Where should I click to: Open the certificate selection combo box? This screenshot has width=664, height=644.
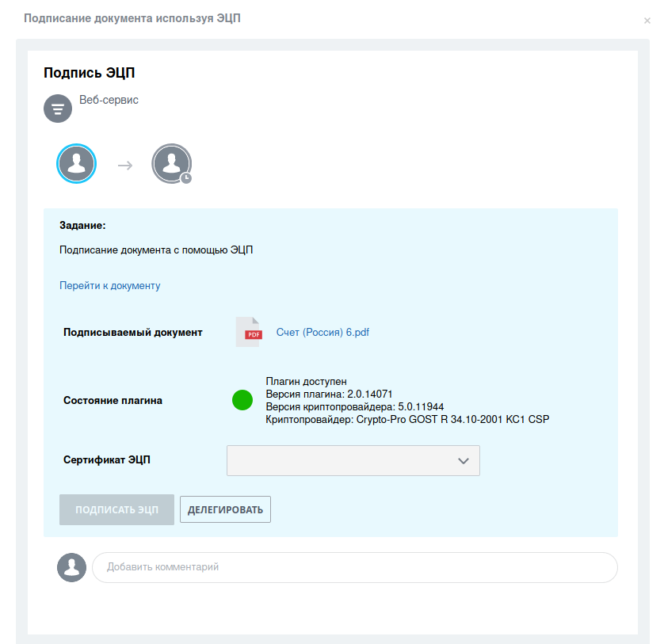point(353,460)
